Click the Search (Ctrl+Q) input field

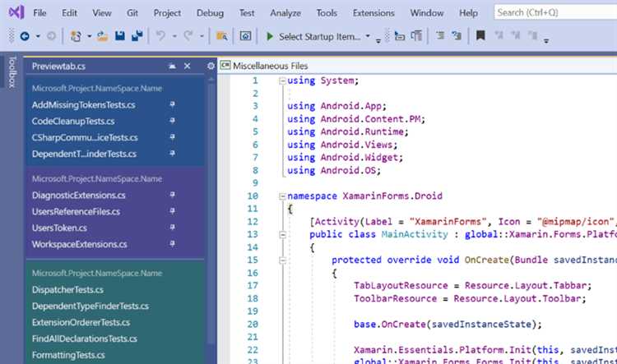coord(555,12)
